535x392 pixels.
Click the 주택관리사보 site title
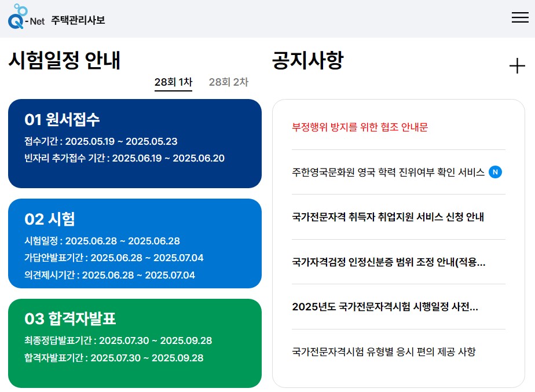pyautogui.click(x=78, y=20)
